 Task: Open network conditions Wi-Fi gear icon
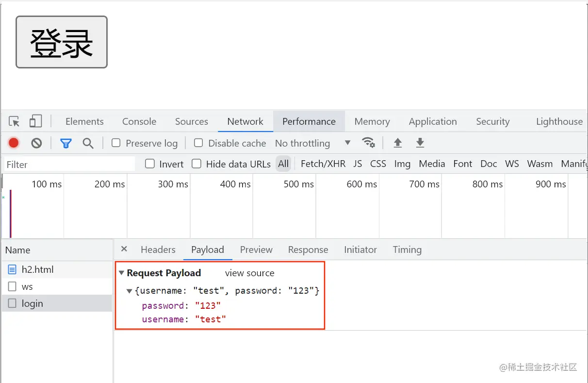click(x=368, y=143)
